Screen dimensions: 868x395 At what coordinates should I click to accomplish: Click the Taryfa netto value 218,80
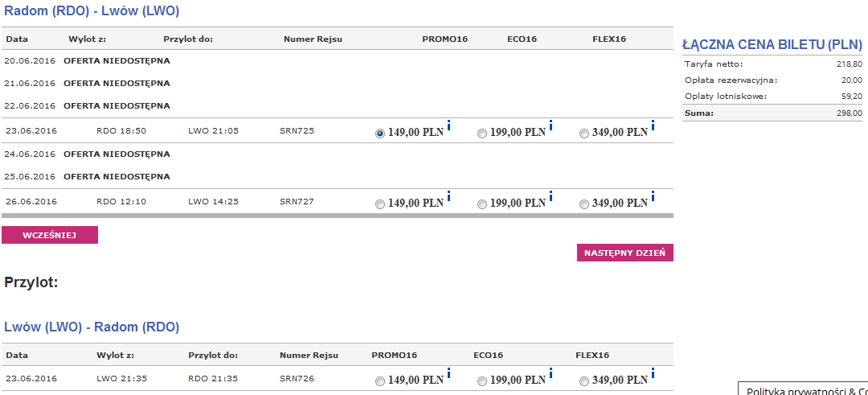(x=850, y=64)
